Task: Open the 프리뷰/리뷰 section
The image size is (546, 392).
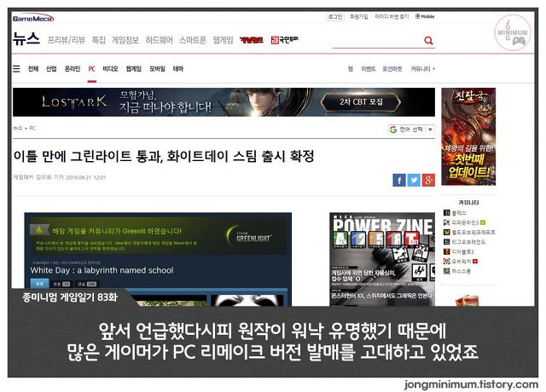Action: tap(67, 40)
